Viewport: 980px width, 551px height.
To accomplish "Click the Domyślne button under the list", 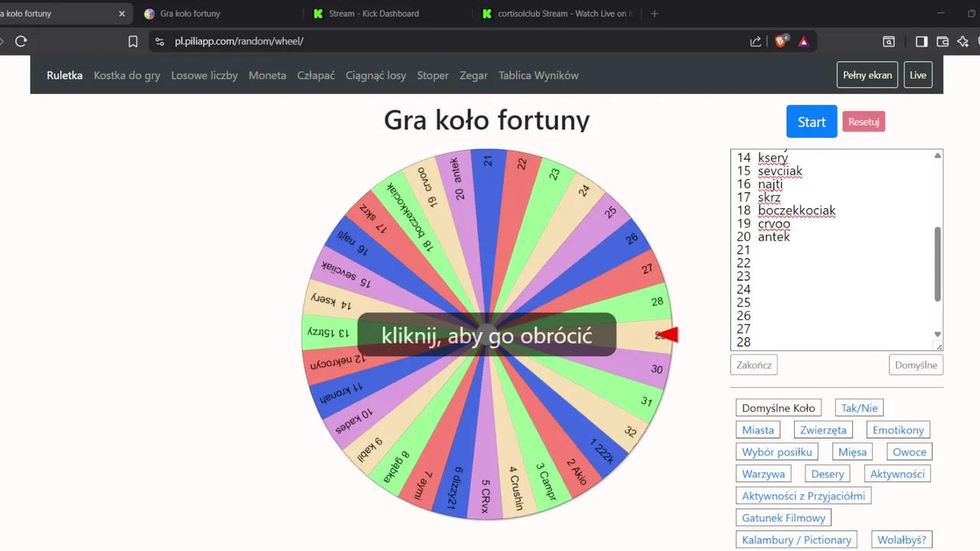I will [x=916, y=365].
